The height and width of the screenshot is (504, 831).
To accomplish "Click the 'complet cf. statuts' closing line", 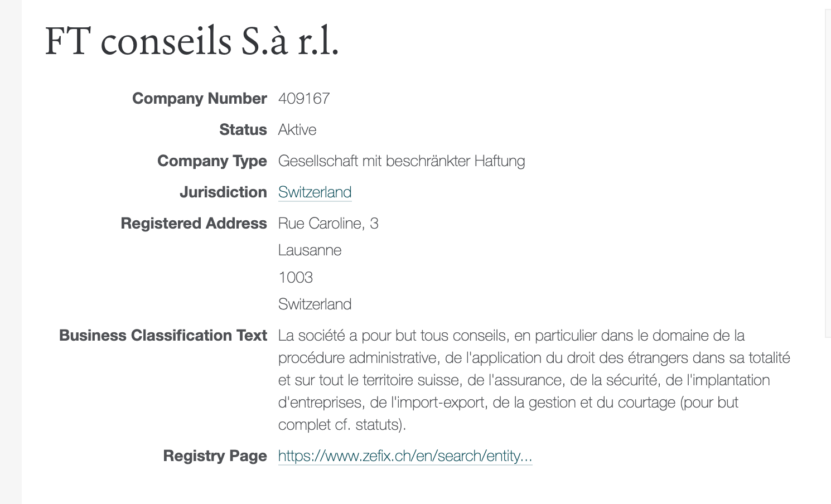I will pos(342,425).
